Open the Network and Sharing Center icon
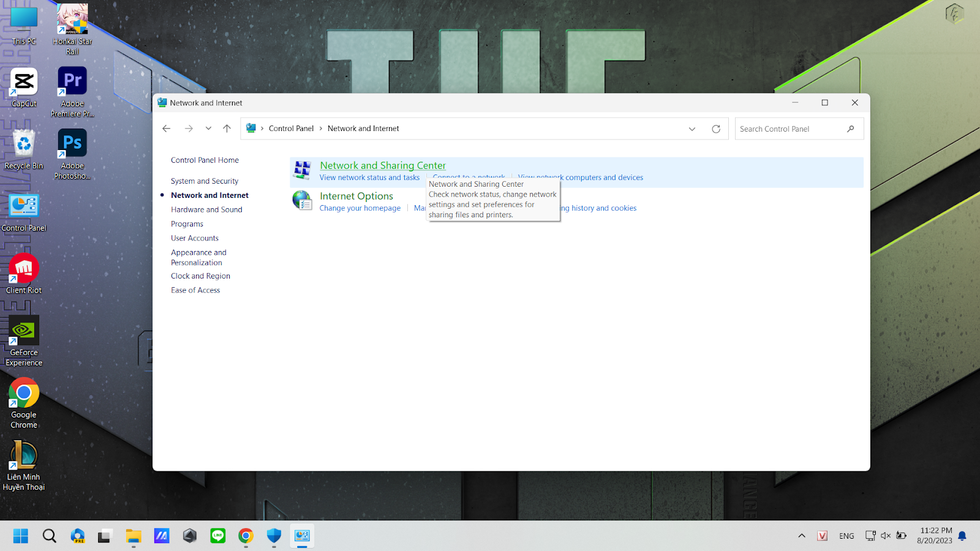Viewport: 980px width, 551px height. [x=301, y=170]
